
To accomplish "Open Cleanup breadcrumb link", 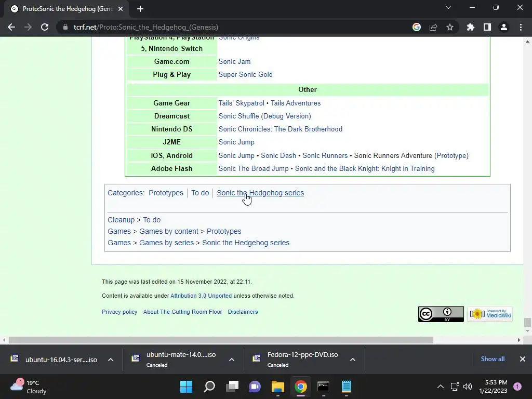I will tap(121, 220).
